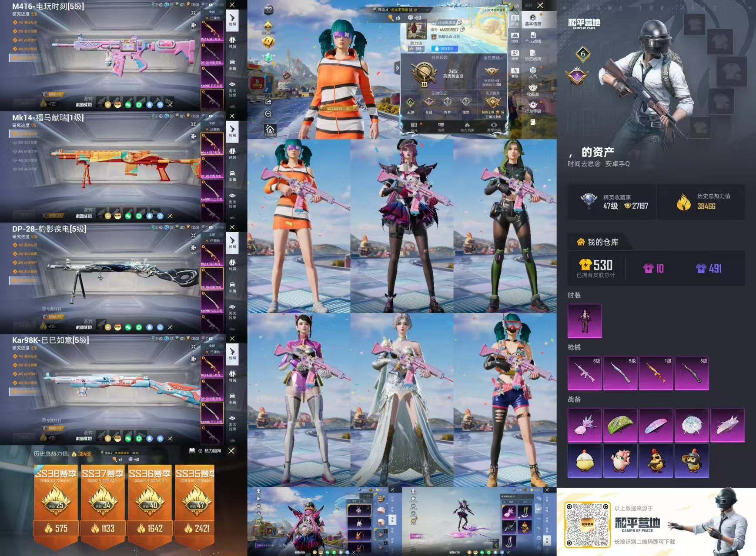The image size is (756, 556).
Task: Open the 1级 orange rifle thumbnail under 枪械
Action: [656, 373]
